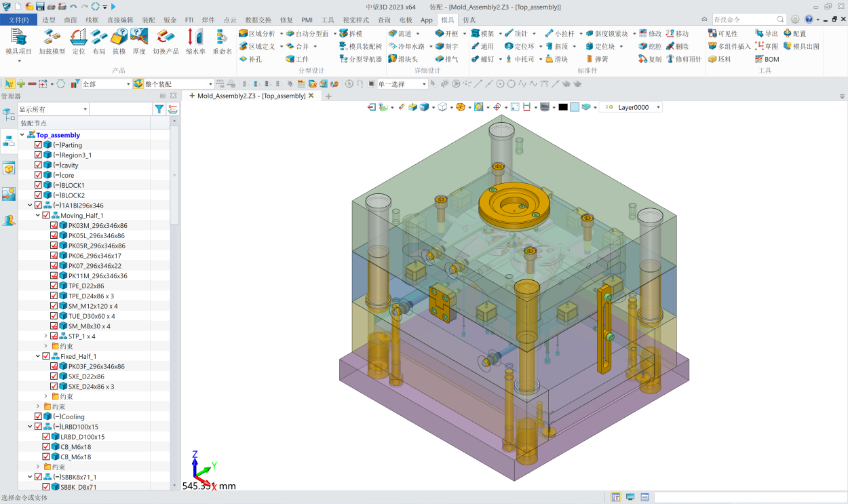
Task: Uncheck the LRBD_D100x15 checkbox
Action: pos(47,437)
